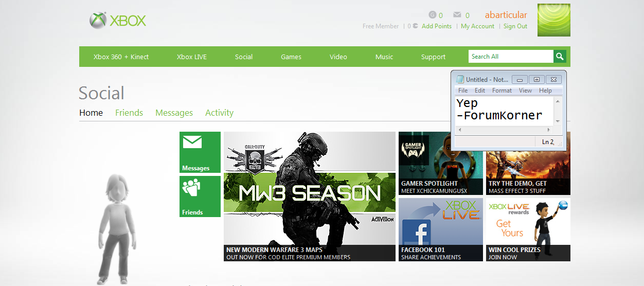This screenshot has height=286, width=644.
Task: Click the Sign Out link
Action: click(515, 26)
